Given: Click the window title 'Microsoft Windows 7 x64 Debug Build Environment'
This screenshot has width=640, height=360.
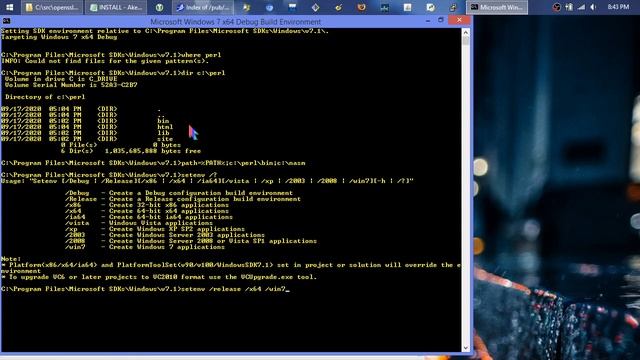Looking at the screenshot, I should click(236, 22).
